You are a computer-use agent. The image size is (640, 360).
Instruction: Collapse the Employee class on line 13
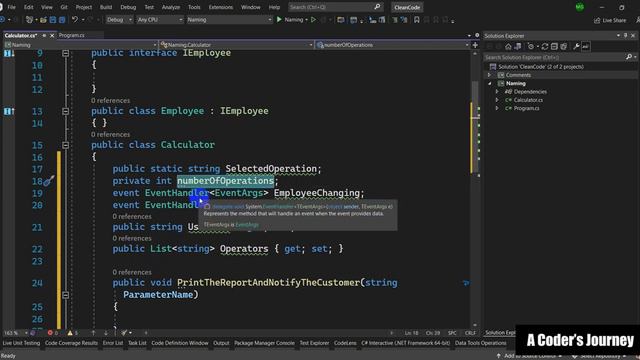click(65, 111)
